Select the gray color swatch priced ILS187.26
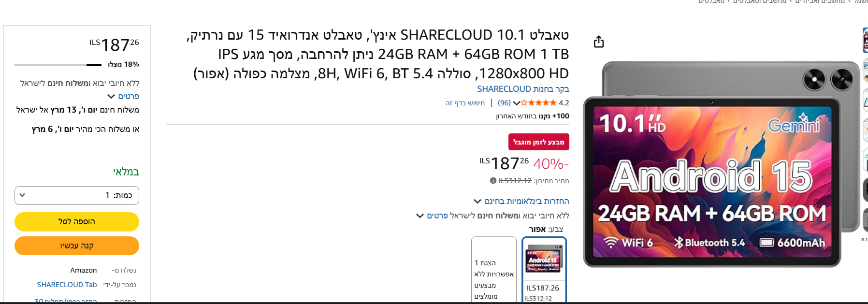 click(544, 269)
